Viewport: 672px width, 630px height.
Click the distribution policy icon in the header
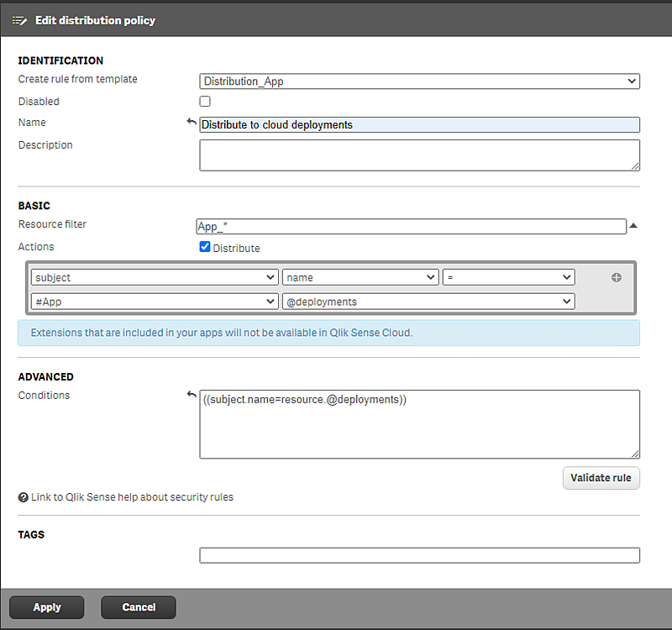pos(19,20)
